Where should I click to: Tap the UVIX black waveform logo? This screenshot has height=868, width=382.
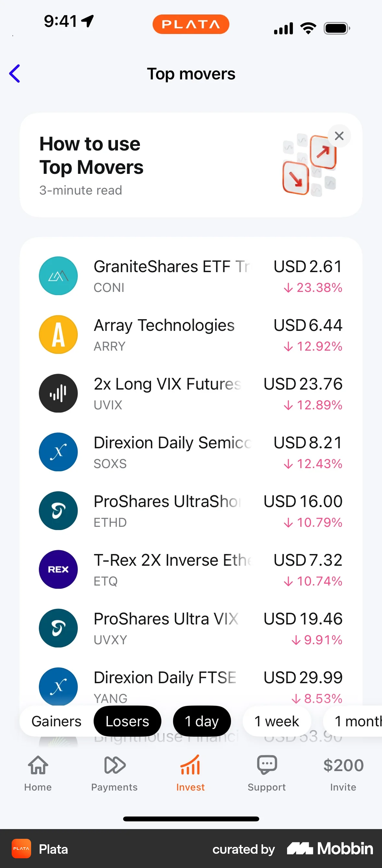(58, 393)
